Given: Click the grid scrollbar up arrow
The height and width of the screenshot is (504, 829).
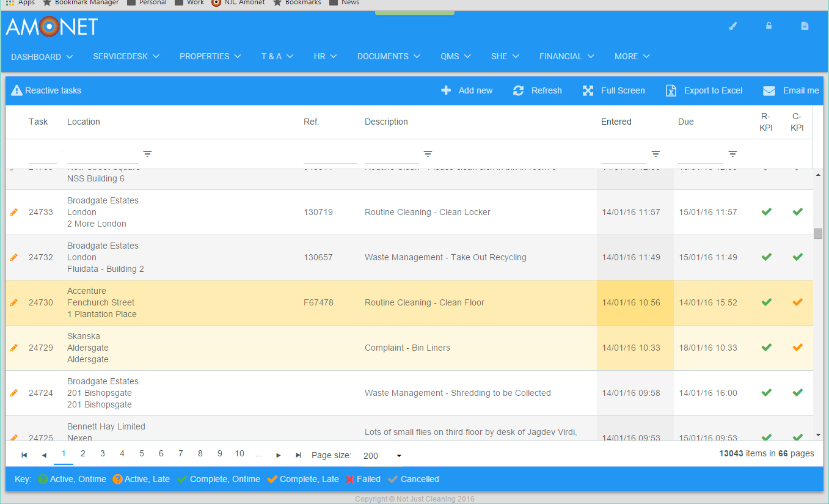Looking at the screenshot, I should coord(819,175).
